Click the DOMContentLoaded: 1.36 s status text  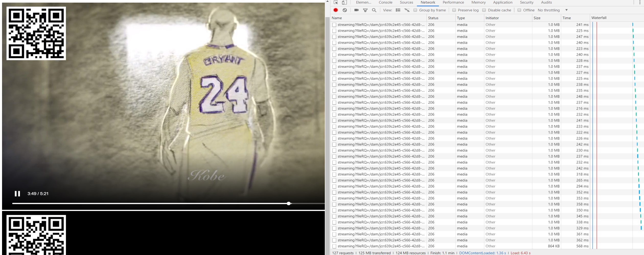(x=482, y=253)
